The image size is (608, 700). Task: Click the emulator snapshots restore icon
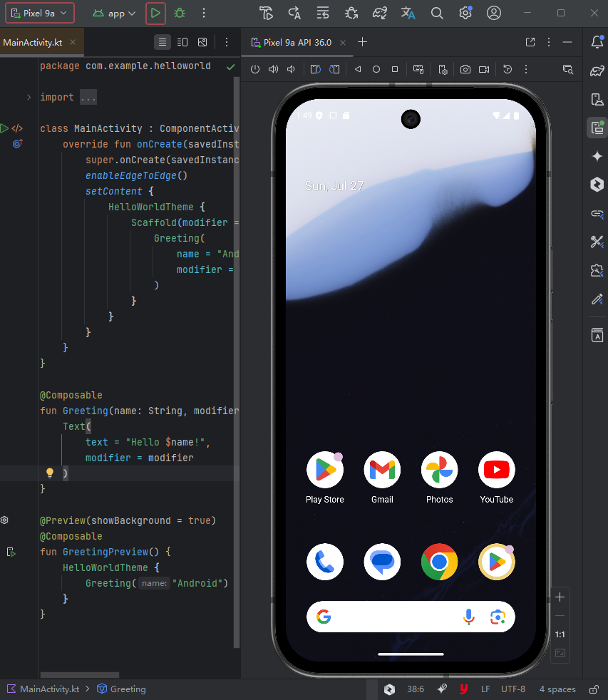(507, 69)
